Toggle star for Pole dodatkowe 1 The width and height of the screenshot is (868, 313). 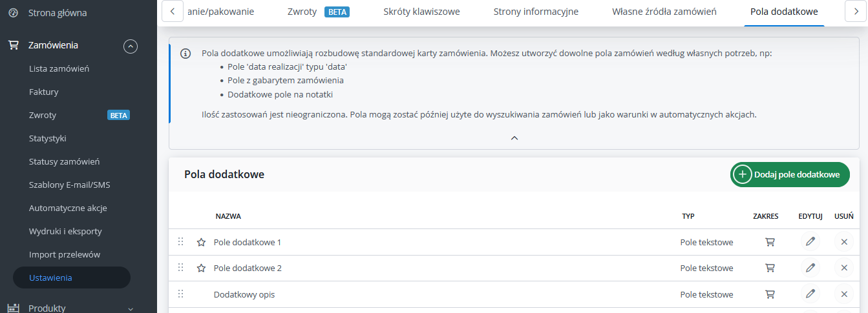tap(201, 242)
